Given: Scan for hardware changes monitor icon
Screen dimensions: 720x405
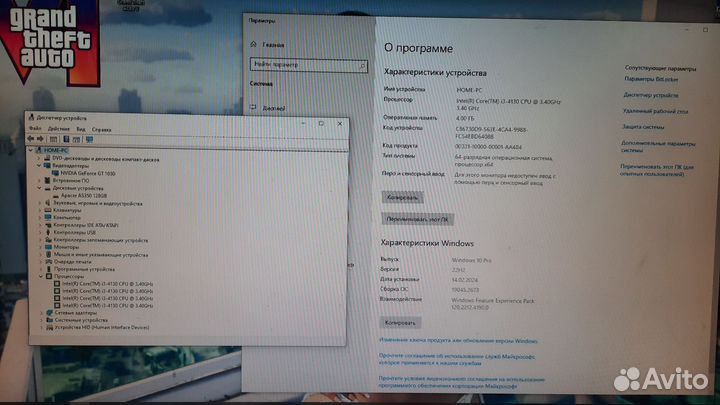Looking at the screenshot, I should click(90, 139).
